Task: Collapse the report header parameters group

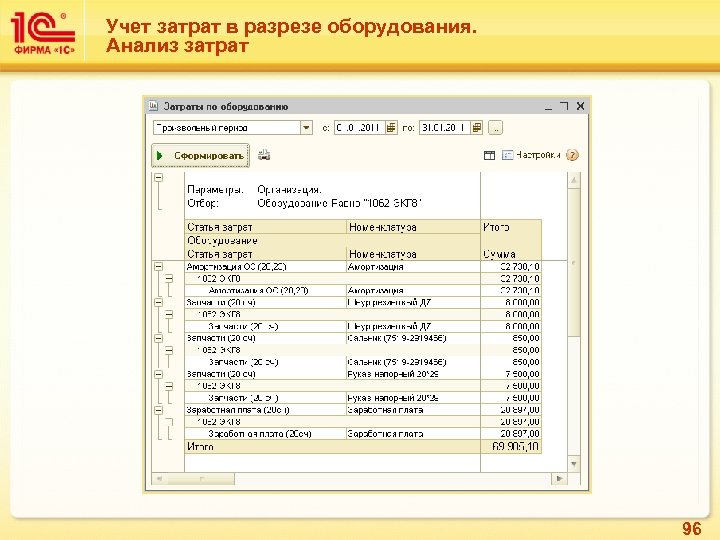Action: 158,177
